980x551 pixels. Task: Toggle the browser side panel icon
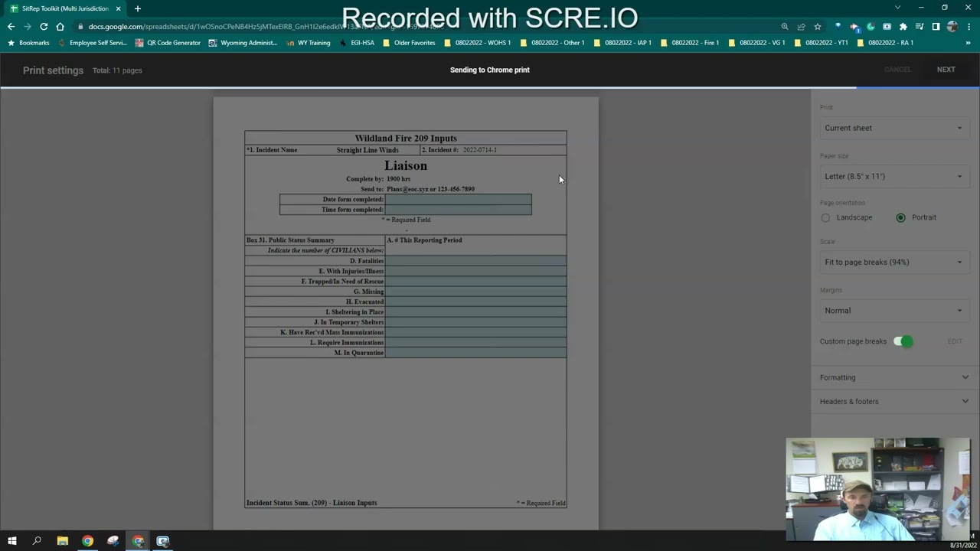coord(935,27)
